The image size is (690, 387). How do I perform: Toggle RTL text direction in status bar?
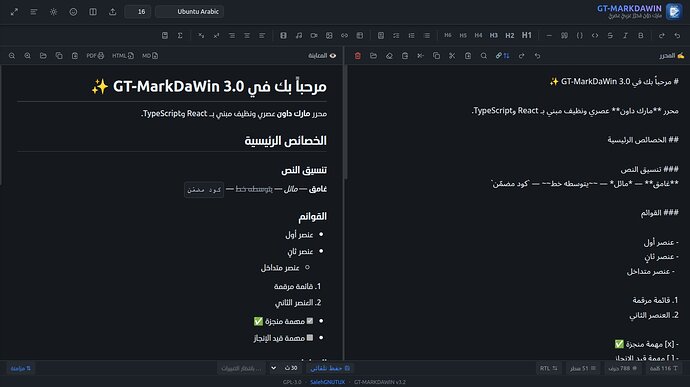pyautogui.click(x=548, y=368)
